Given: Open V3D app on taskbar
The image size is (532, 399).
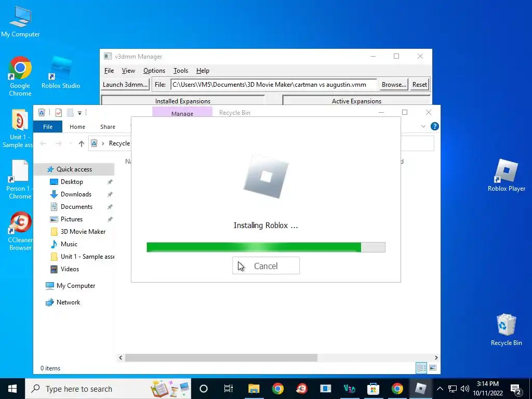Looking at the screenshot, I should click(x=349, y=389).
